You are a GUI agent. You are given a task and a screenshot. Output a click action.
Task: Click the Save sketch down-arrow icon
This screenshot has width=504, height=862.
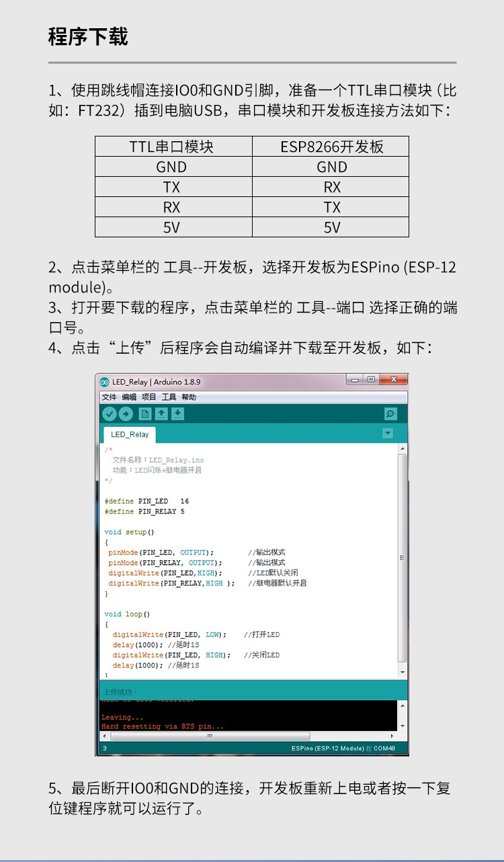(177, 414)
